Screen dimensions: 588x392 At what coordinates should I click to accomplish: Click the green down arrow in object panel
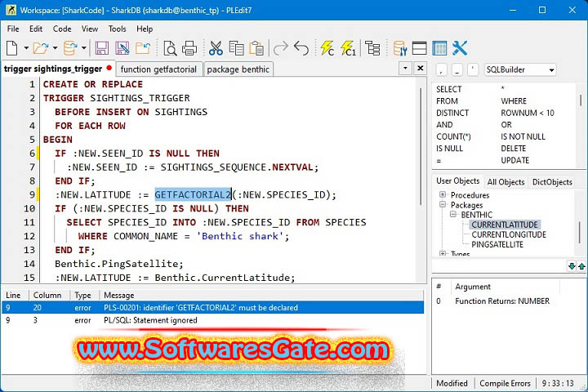[572, 266]
